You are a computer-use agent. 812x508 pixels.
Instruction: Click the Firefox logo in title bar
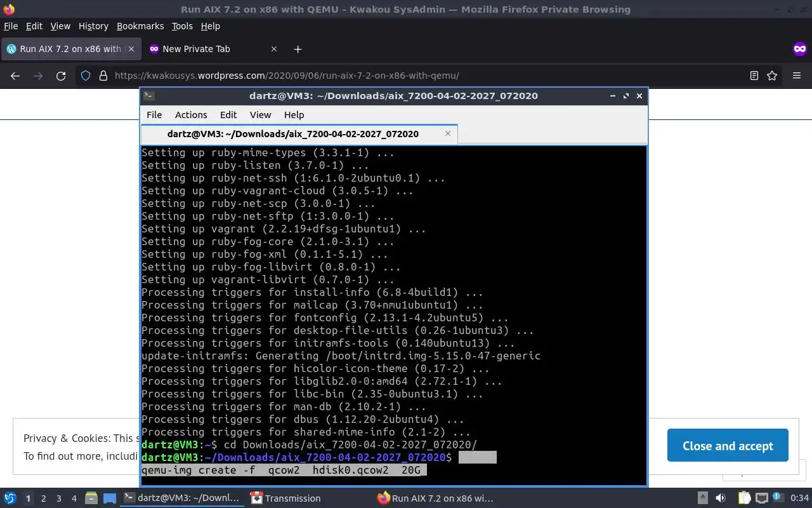coord(9,10)
